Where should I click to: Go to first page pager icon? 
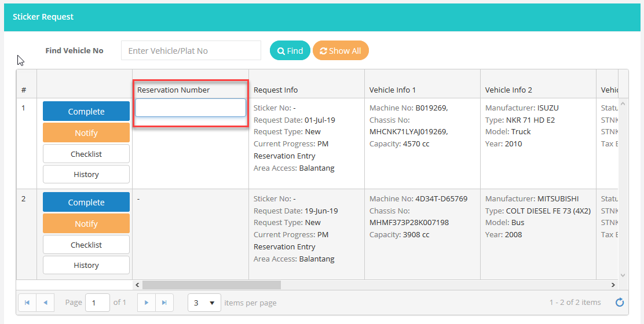click(x=27, y=302)
